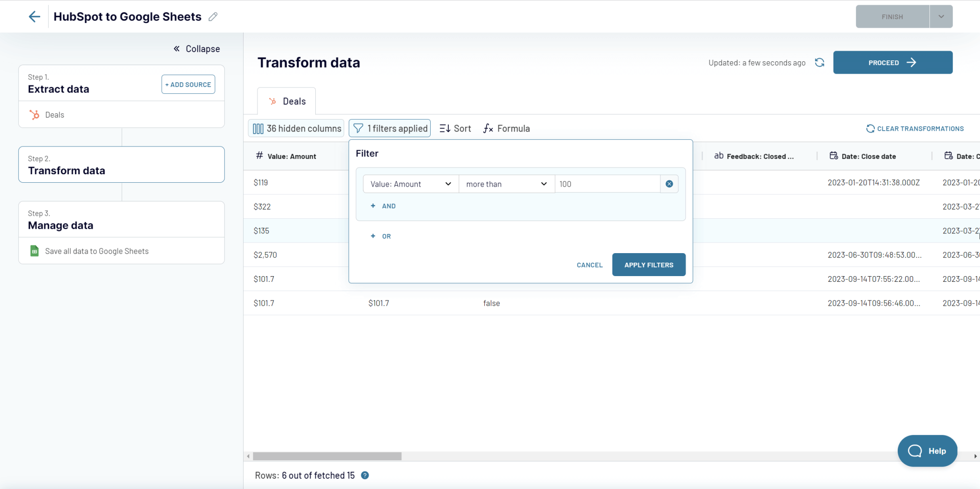Open the hidden columns panel
The image size is (980, 489).
pos(295,128)
